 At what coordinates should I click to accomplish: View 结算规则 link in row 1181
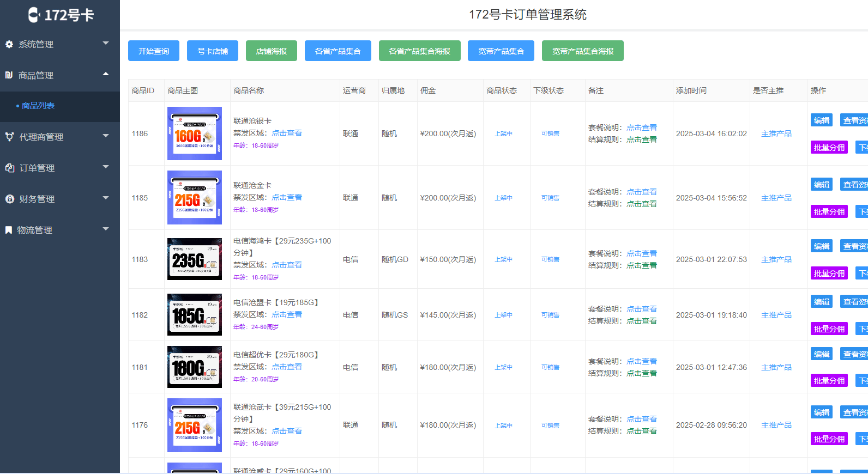click(x=642, y=373)
